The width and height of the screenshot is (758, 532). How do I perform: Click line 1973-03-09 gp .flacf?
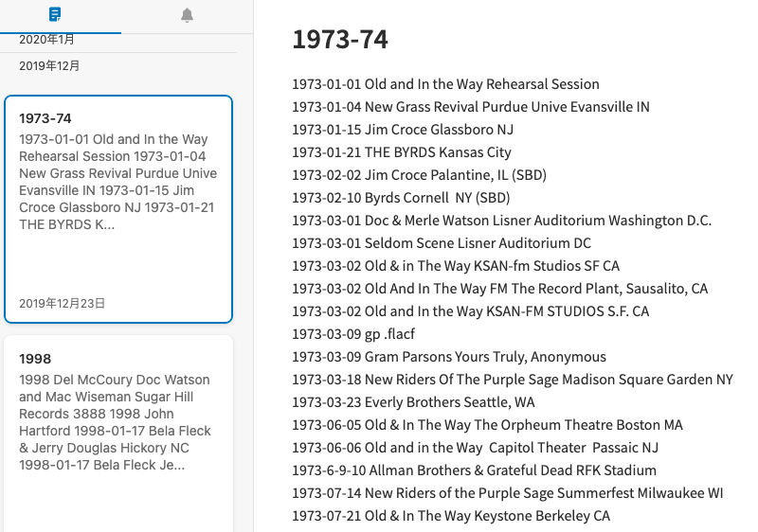pyautogui.click(x=353, y=333)
